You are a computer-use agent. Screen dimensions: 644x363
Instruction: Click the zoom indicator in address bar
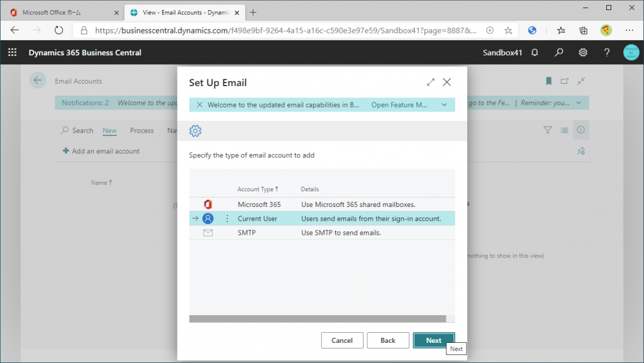(489, 30)
